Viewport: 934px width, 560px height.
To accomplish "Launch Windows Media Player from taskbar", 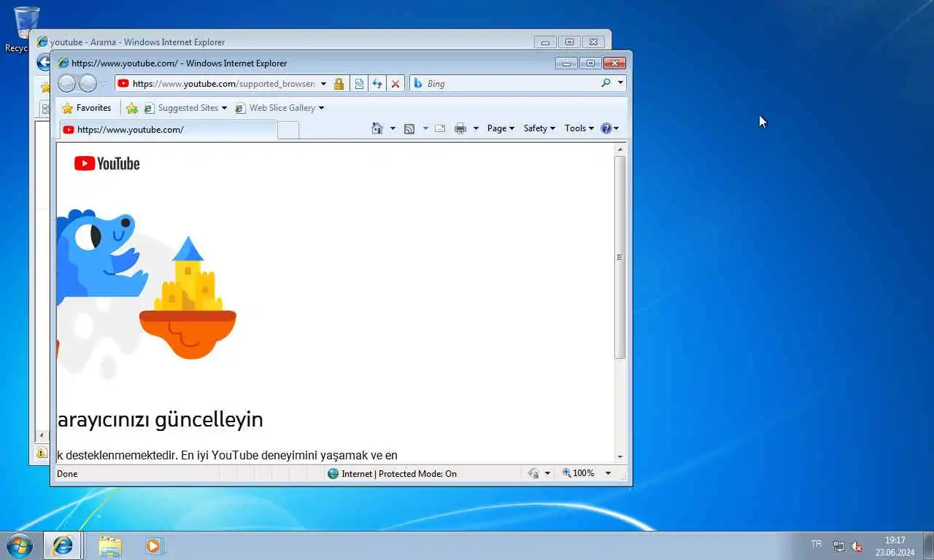I will point(153,545).
